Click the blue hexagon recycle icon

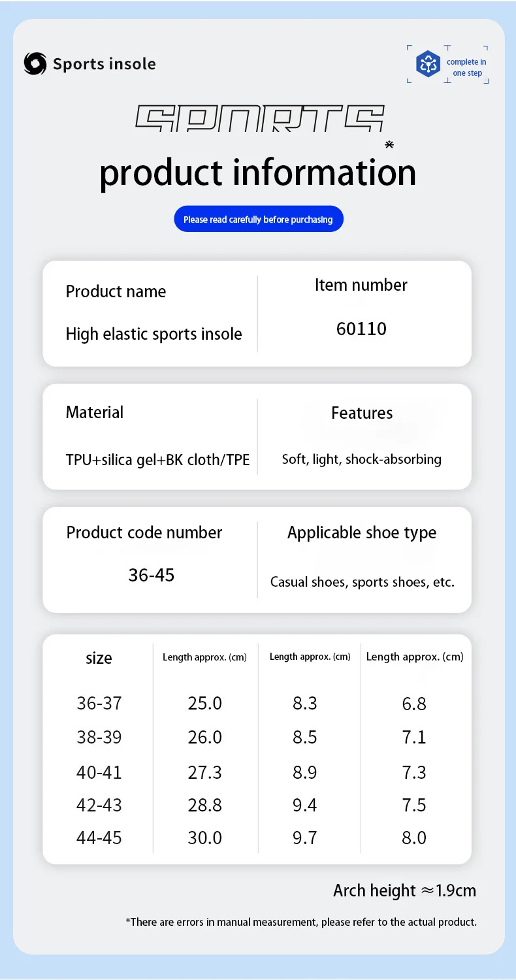428,64
